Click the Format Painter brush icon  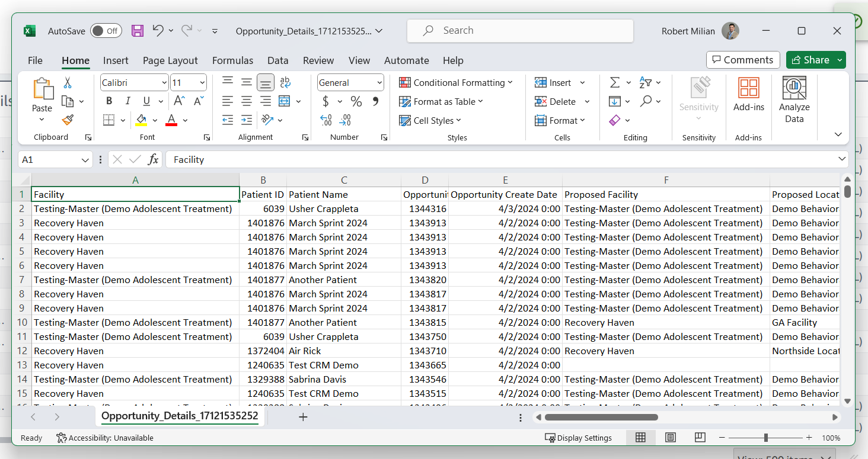68,120
